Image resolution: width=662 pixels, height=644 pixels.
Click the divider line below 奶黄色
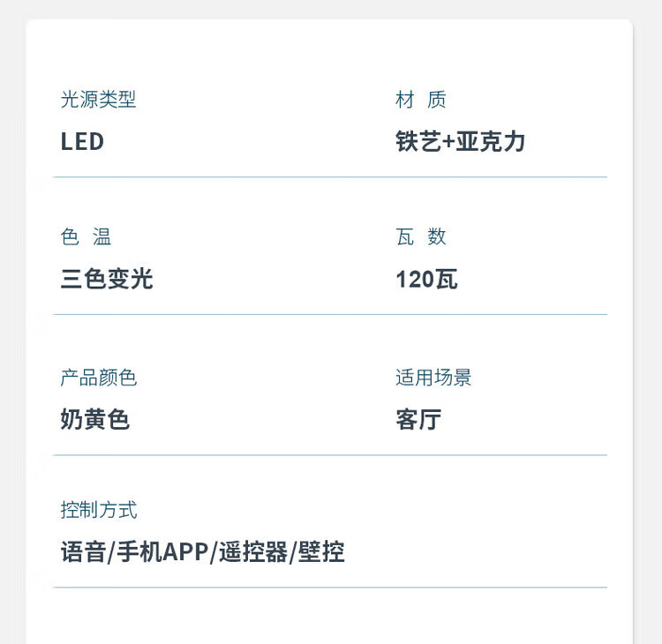330,455
